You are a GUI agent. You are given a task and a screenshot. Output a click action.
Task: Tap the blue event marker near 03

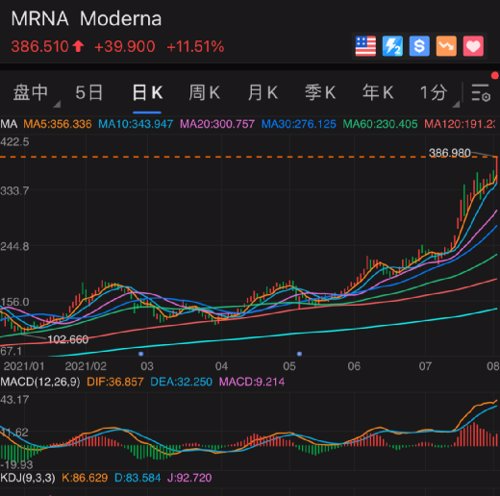coord(141,354)
